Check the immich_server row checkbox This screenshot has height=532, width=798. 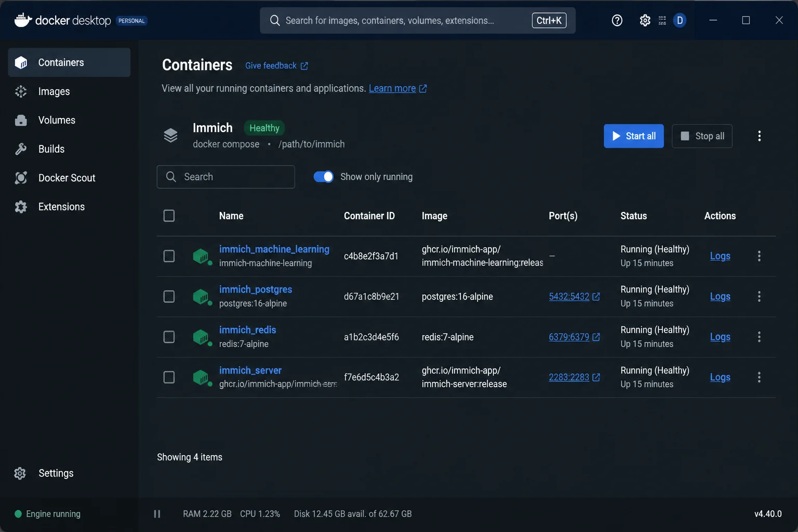(x=169, y=377)
